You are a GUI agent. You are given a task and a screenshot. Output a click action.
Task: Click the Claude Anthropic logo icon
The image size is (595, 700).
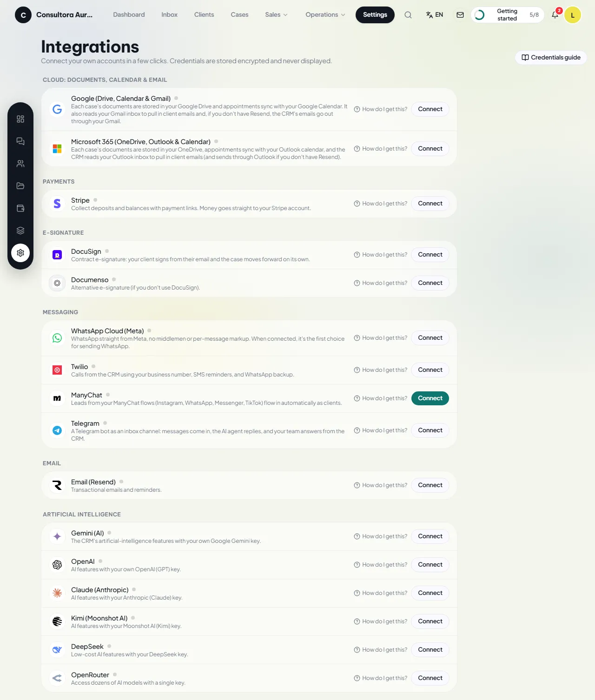coord(57,593)
